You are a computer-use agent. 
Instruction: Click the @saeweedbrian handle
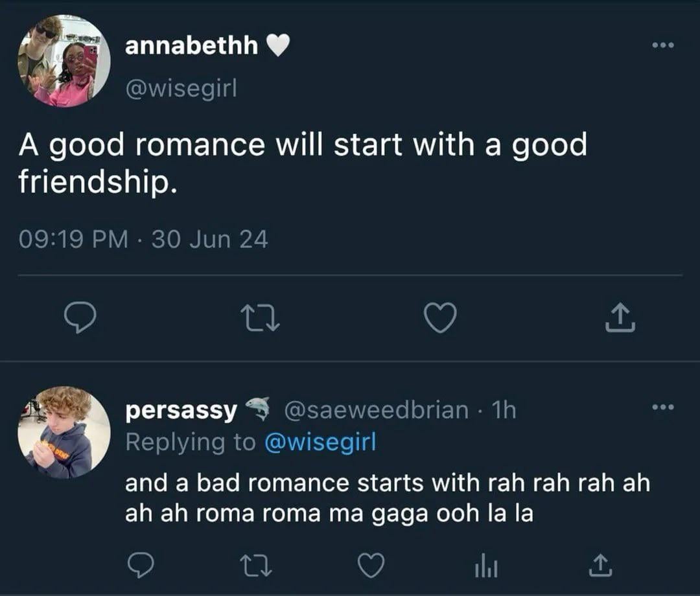pos(377,409)
